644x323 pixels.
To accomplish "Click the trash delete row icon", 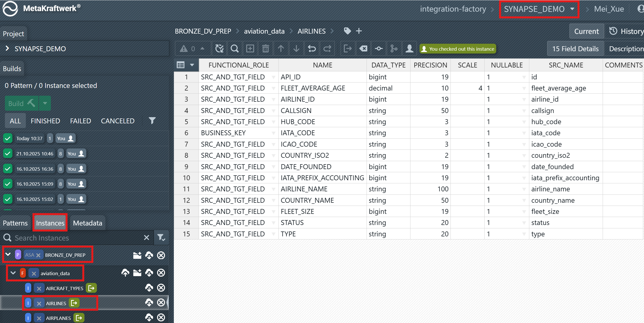I will [x=266, y=49].
